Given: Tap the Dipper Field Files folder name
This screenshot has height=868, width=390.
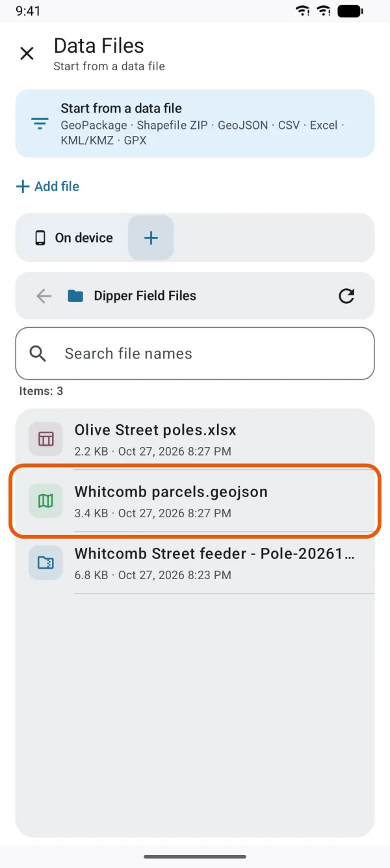Looking at the screenshot, I should click(145, 296).
